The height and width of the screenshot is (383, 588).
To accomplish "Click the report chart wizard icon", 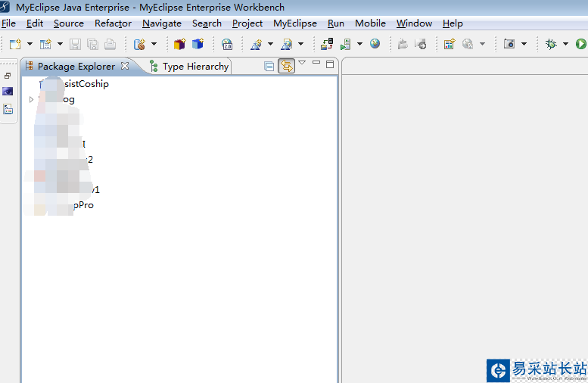I will pyautogui.click(x=450, y=44).
